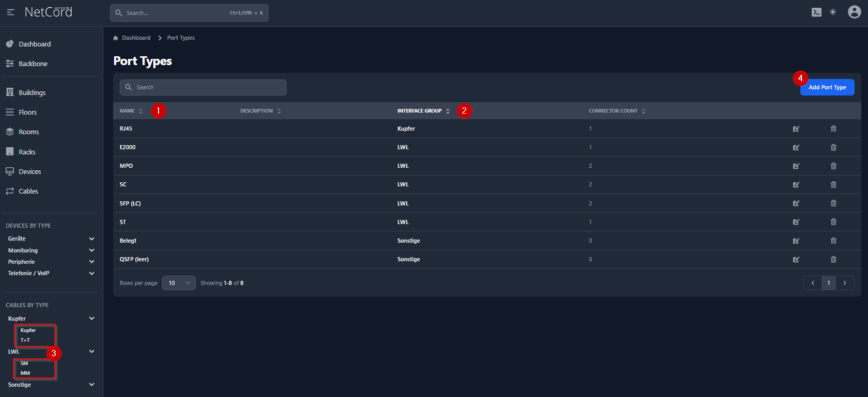The height and width of the screenshot is (397, 868).
Task: Click the Port Types table search field
Action: (203, 87)
